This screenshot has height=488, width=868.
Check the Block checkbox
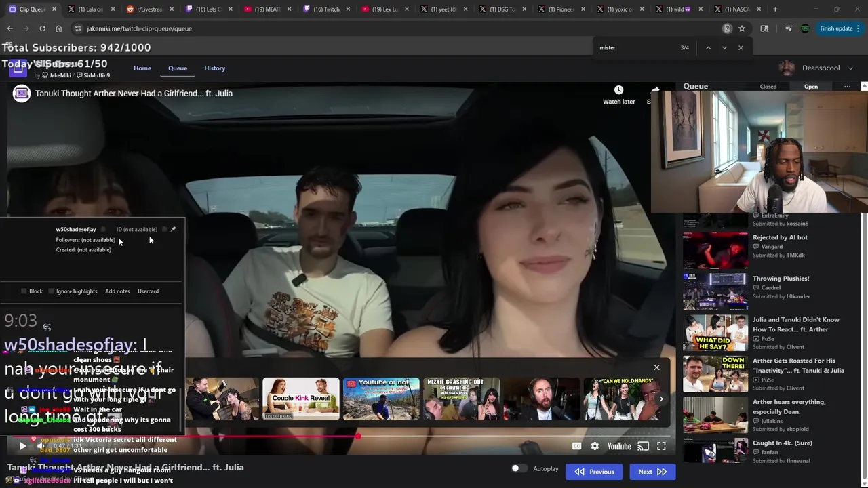[x=24, y=291]
